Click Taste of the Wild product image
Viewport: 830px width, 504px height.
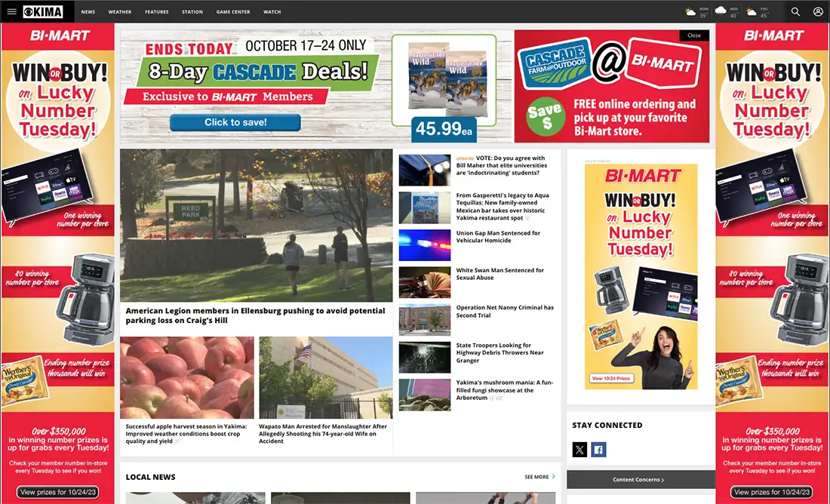click(x=447, y=79)
